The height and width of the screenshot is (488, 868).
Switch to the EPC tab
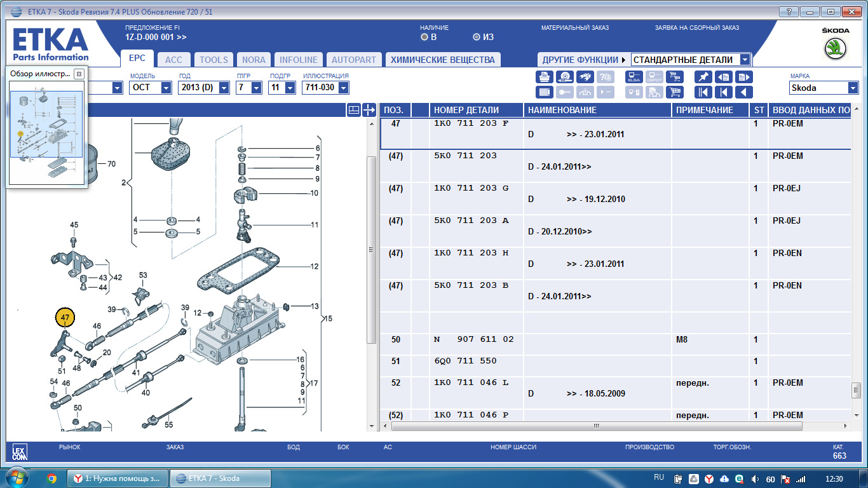point(137,58)
